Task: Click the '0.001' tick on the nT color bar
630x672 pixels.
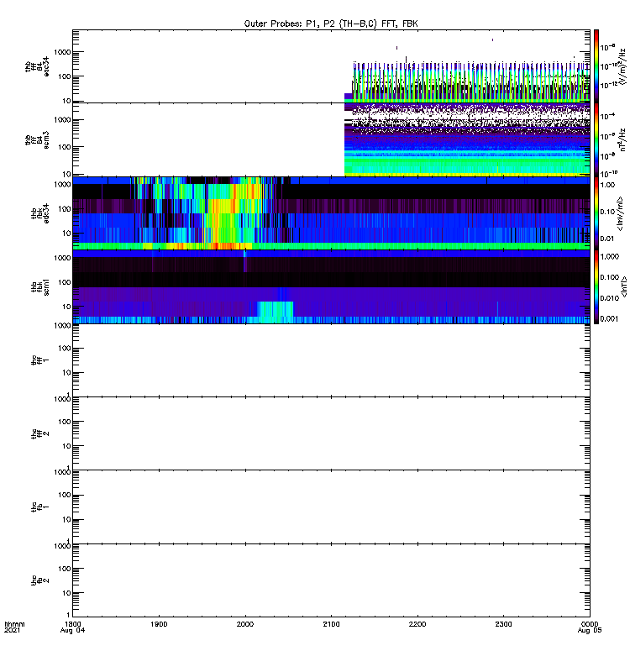Action: [610, 318]
